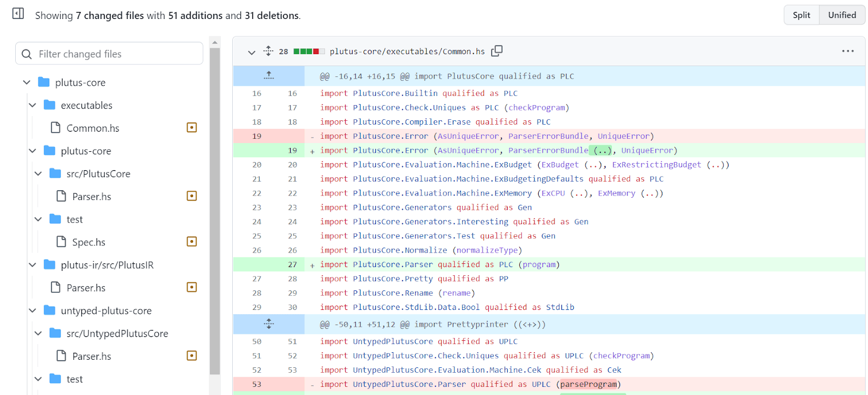This screenshot has width=868, height=395.
Task: Switch to Split diff view
Action: (x=801, y=15)
